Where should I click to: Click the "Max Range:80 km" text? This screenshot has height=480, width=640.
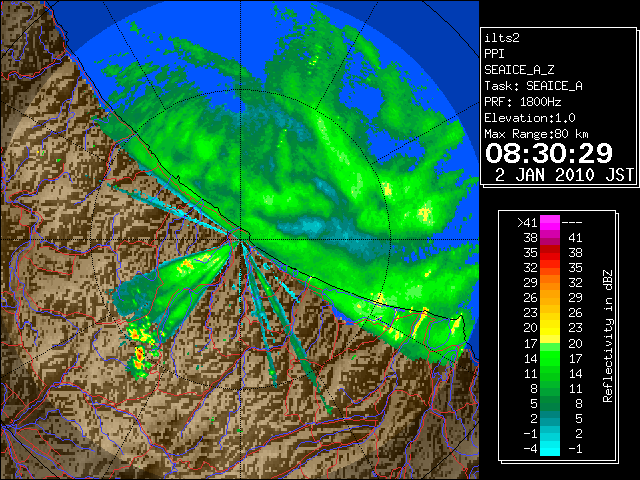[x=537, y=134]
